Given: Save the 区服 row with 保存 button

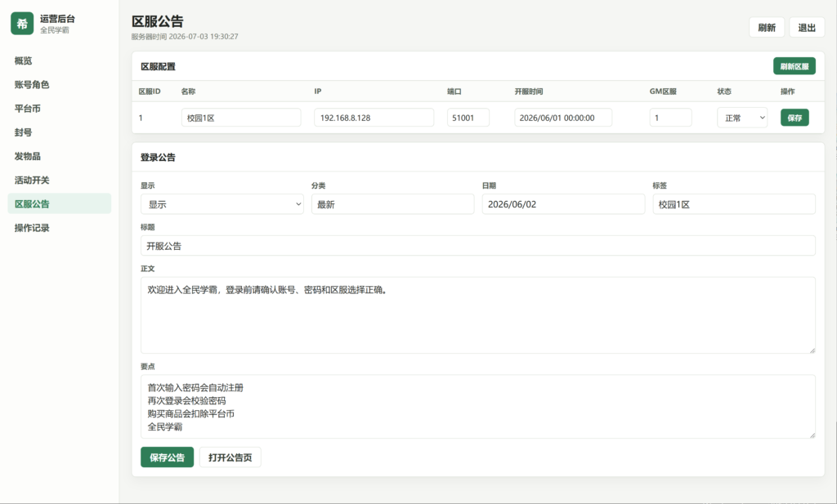Looking at the screenshot, I should pos(794,118).
